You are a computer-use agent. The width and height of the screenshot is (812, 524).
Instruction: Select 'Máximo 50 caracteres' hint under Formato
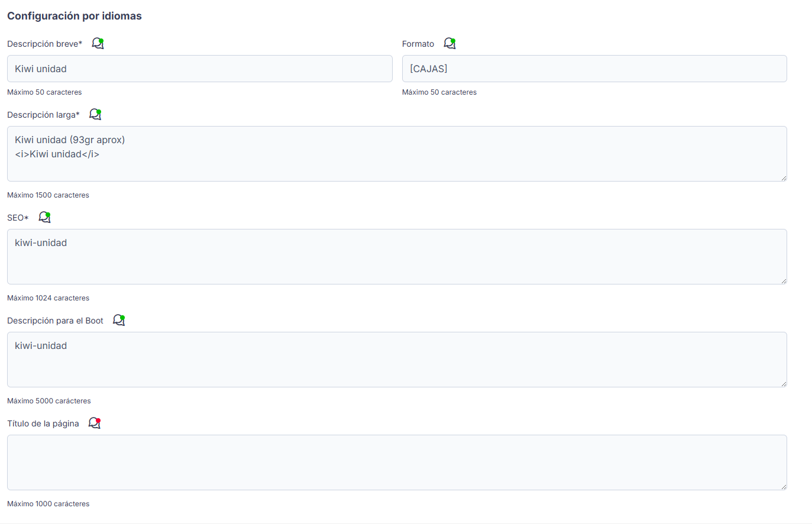coord(439,92)
